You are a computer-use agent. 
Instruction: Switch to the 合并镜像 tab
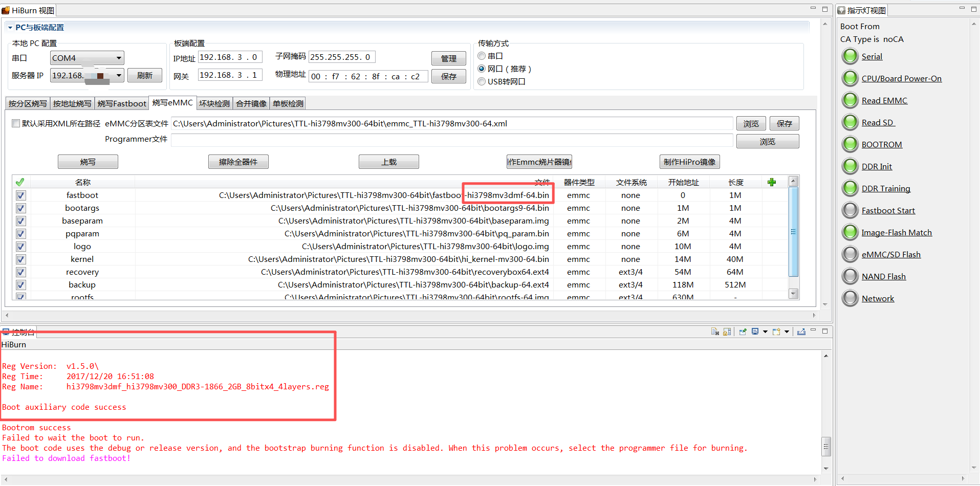click(251, 103)
